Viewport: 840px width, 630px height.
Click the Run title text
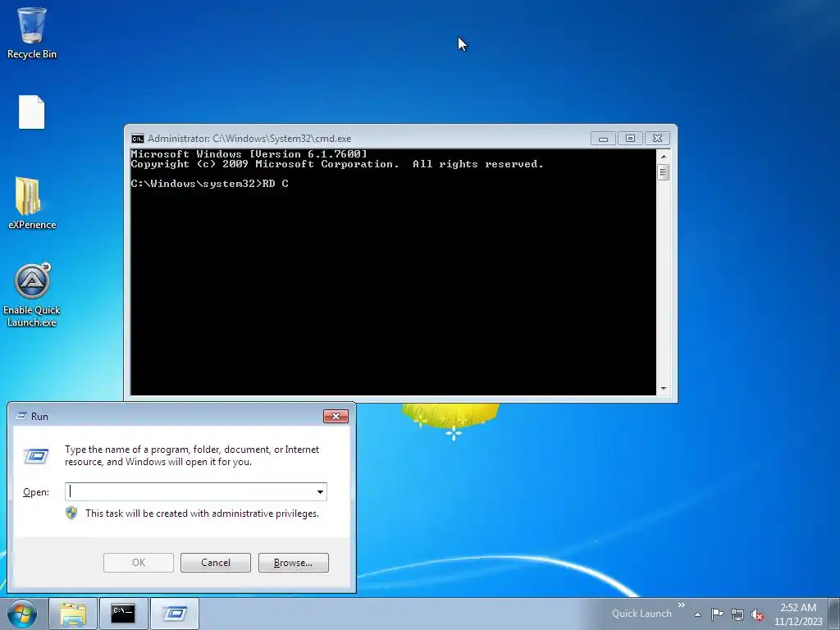[39, 416]
